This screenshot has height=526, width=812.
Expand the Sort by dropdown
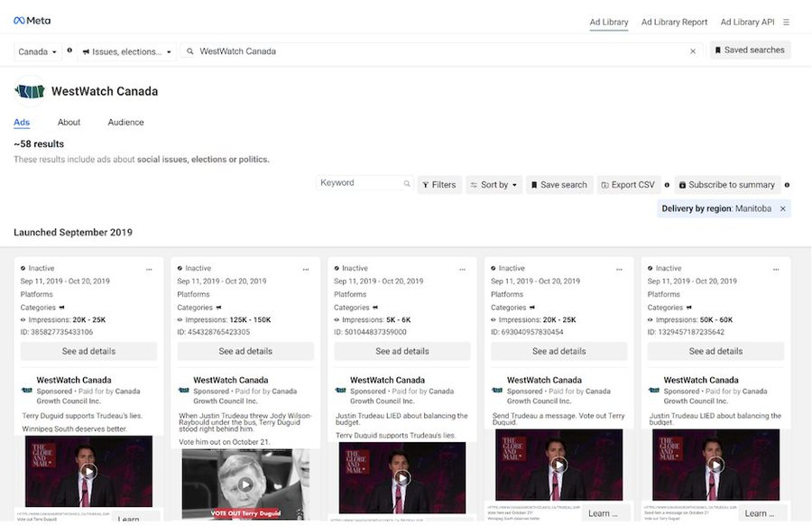pos(494,184)
